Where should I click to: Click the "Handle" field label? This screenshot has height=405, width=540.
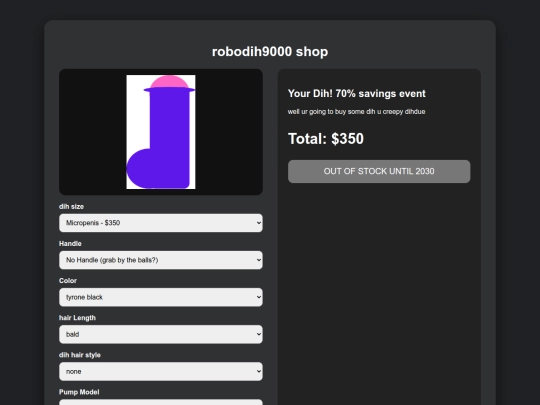click(70, 243)
